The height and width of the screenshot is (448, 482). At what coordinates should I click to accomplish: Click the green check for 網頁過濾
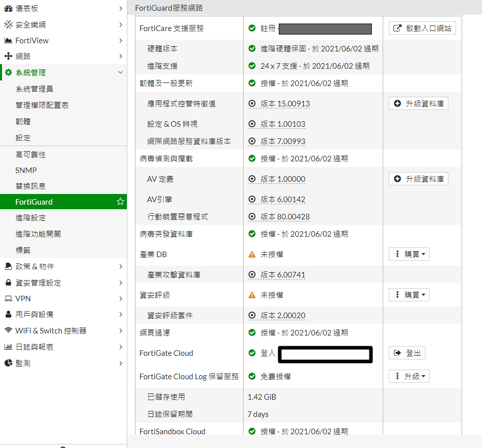pos(252,332)
